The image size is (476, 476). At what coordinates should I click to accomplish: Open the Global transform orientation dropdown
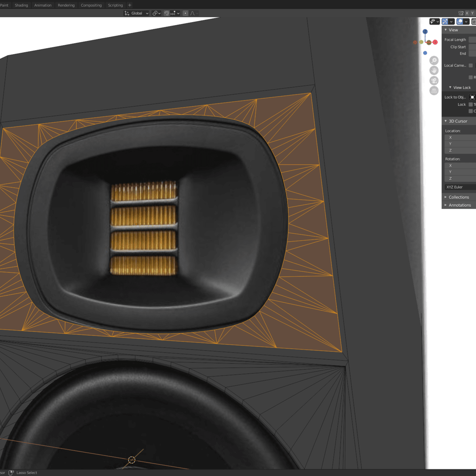137,13
